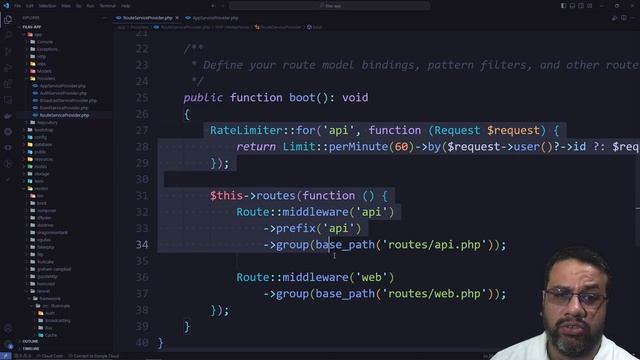The width and height of the screenshot is (640, 360).
Task: Select RouteServiceProvider.php in the file tree
Action: click(x=64, y=115)
